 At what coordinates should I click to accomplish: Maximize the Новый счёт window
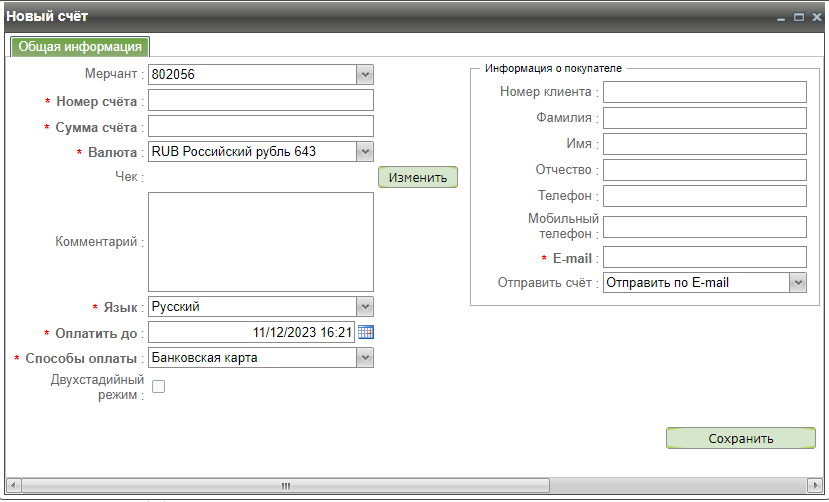coord(799,18)
